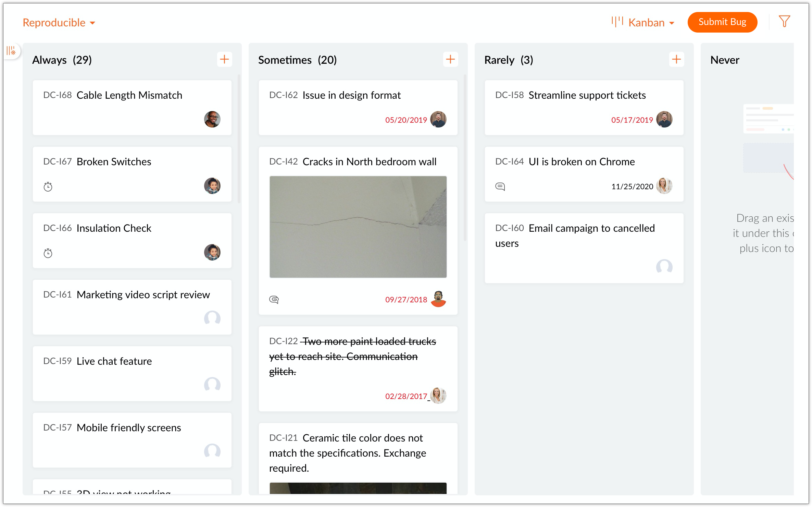
Task: Click the cracked wall image thumbnail
Action: [358, 227]
